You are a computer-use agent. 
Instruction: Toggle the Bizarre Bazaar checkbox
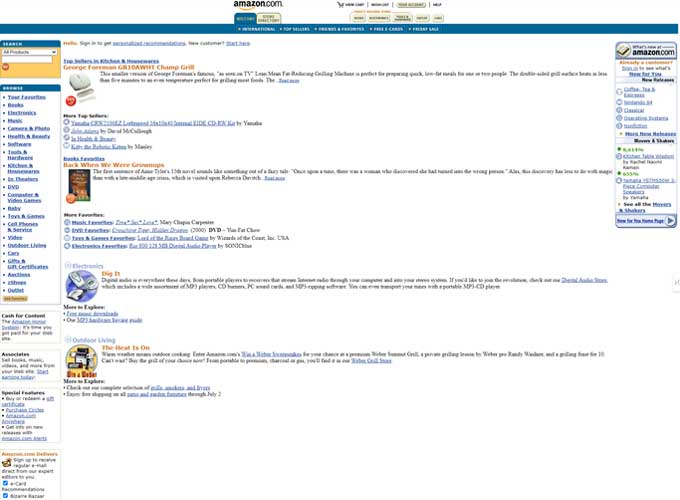coord(5,495)
